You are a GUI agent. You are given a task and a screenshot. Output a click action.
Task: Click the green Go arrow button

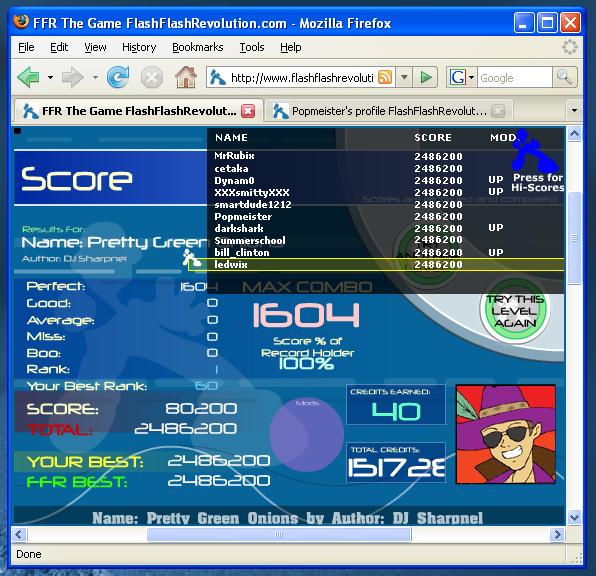click(426, 78)
